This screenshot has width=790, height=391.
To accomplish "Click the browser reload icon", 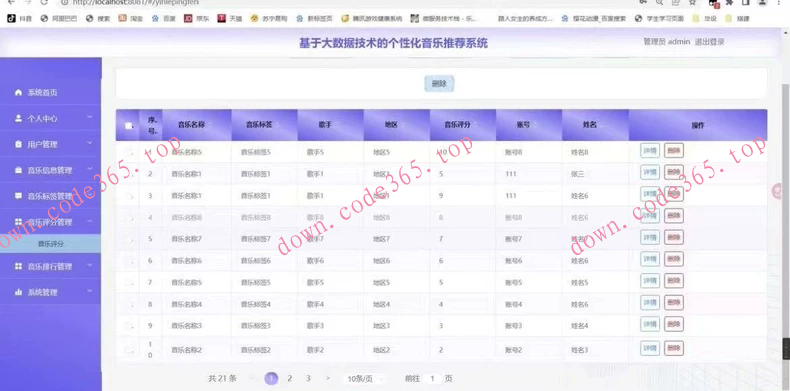I will (x=44, y=2).
